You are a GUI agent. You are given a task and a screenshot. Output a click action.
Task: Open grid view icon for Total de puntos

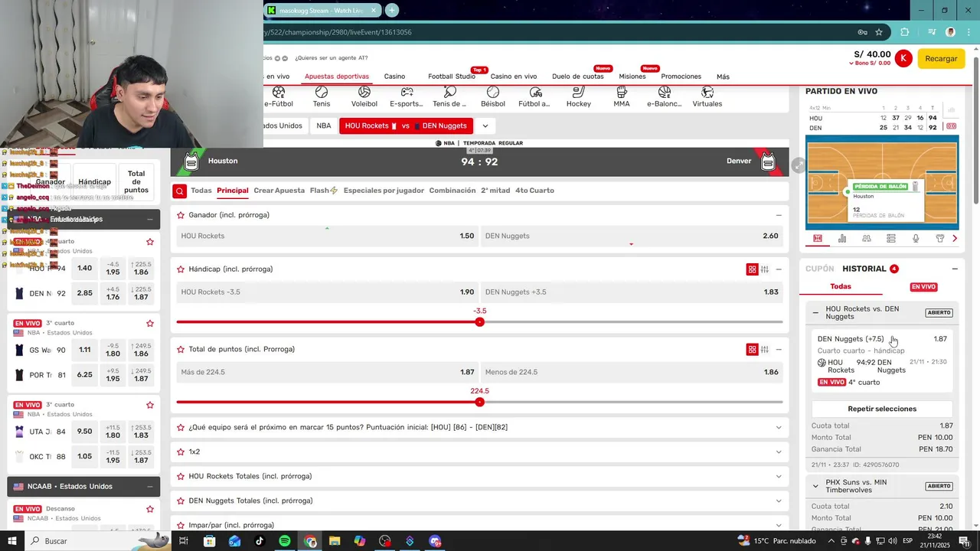point(752,350)
